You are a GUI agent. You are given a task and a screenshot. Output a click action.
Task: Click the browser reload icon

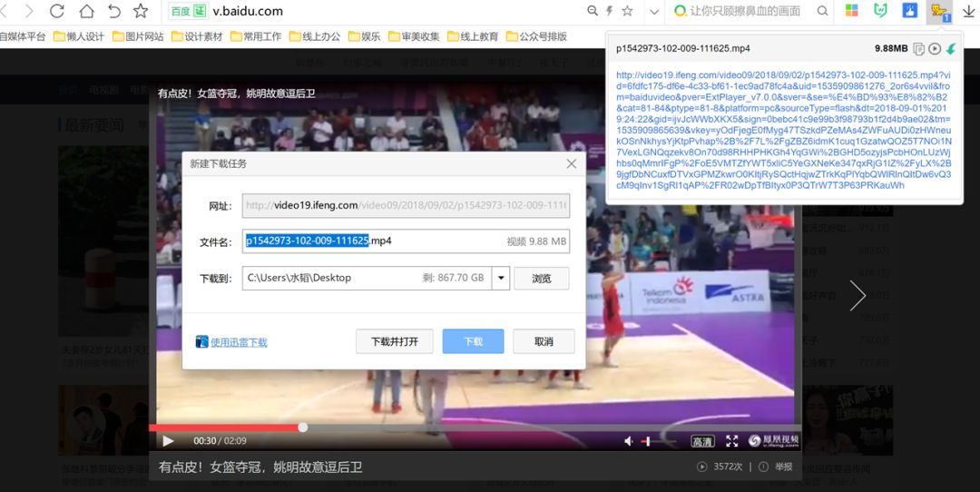click(57, 12)
